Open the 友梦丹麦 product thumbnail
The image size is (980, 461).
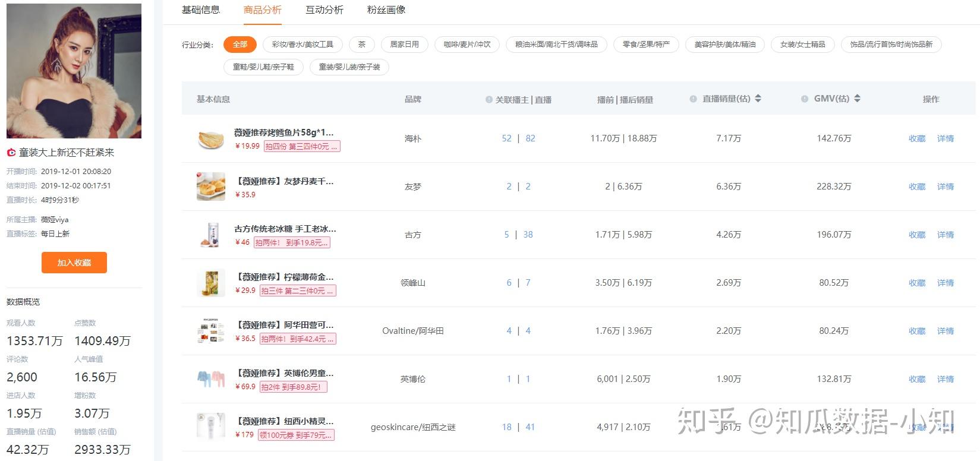(x=211, y=187)
